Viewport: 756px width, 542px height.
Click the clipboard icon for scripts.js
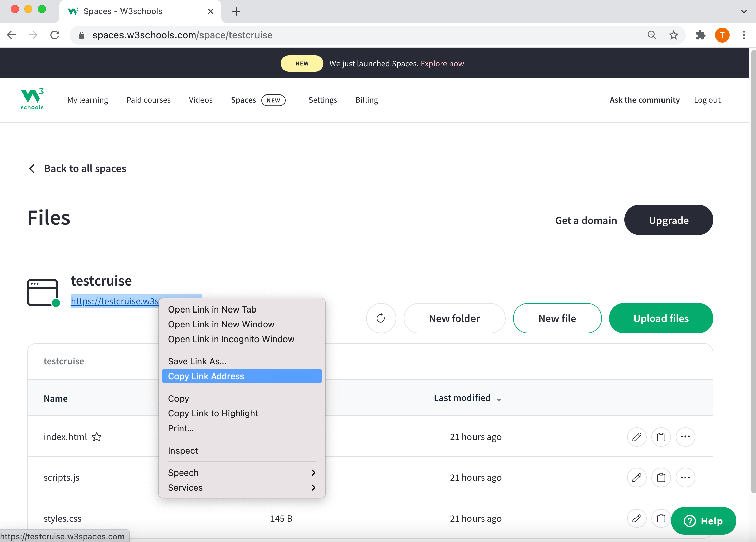[661, 478]
